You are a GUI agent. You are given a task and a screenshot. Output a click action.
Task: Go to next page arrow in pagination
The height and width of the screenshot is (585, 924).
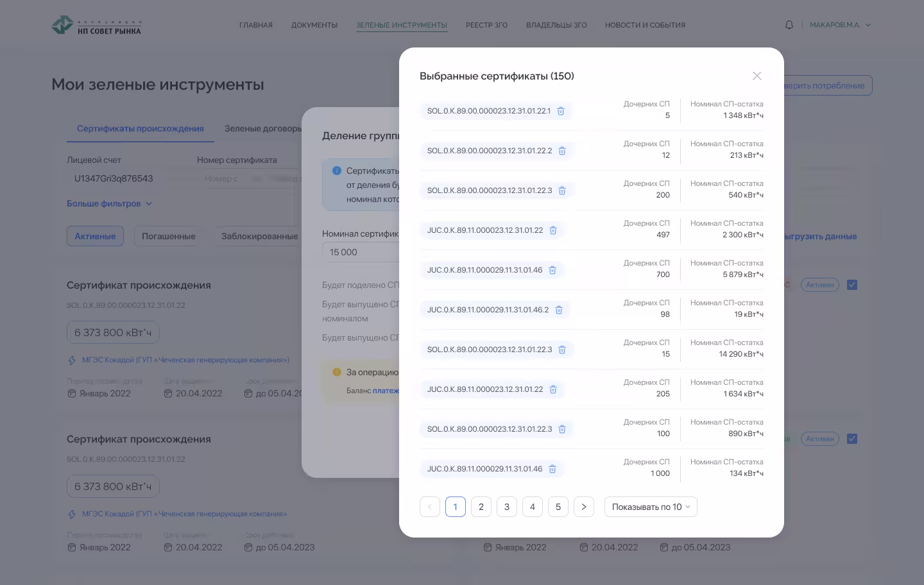tap(583, 507)
